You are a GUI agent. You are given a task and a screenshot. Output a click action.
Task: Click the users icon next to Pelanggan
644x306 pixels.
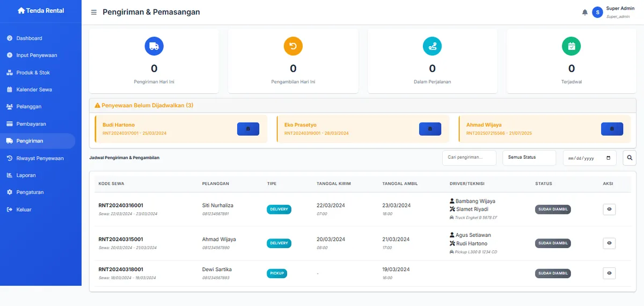coord(10,107)
